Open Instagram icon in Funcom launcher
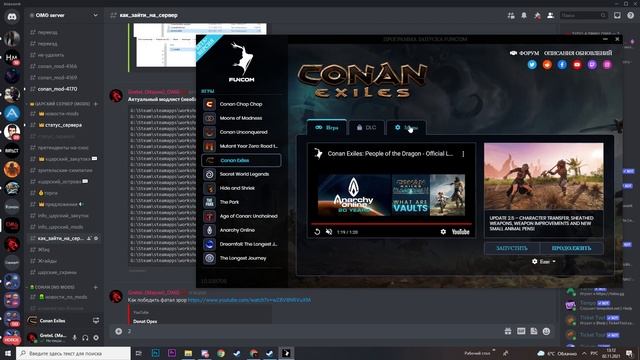Image resolution: width=640 pixels, height=360 pixels. 607,64
